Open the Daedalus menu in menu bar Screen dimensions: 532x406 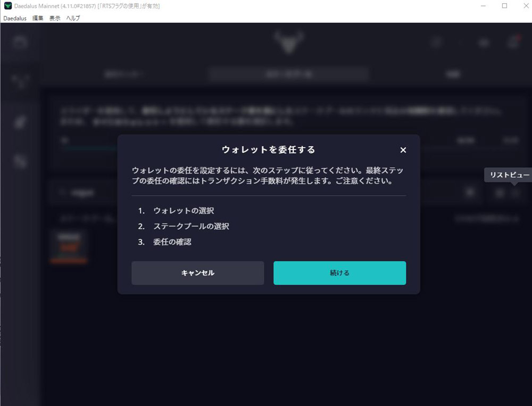coord(15,18)
